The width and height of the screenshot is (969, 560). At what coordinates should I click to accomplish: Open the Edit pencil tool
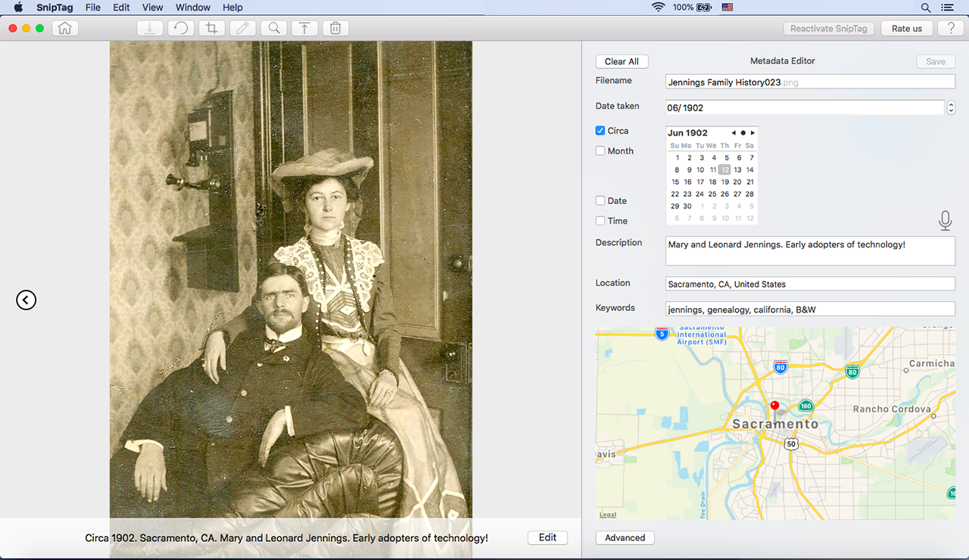[x=242, y=27]
